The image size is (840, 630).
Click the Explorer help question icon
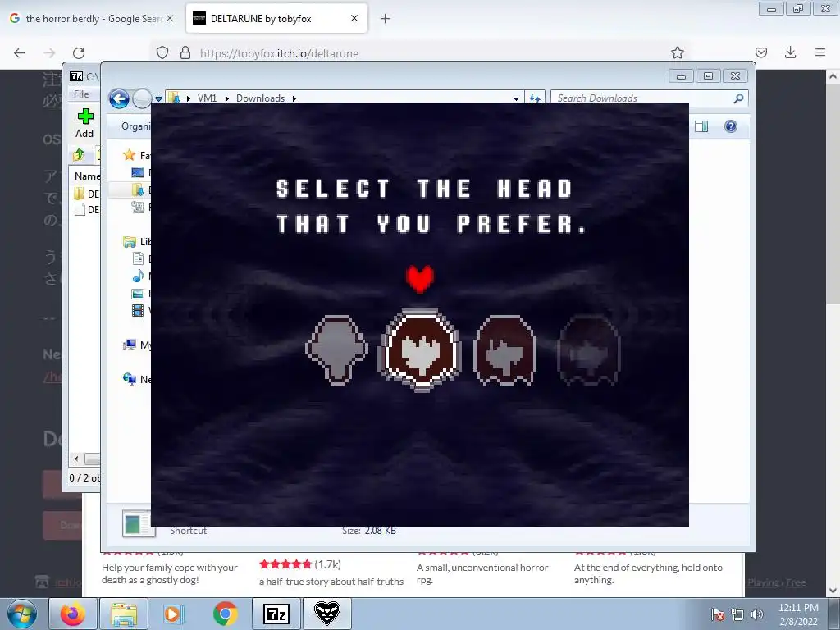click(x=731, y=126)
